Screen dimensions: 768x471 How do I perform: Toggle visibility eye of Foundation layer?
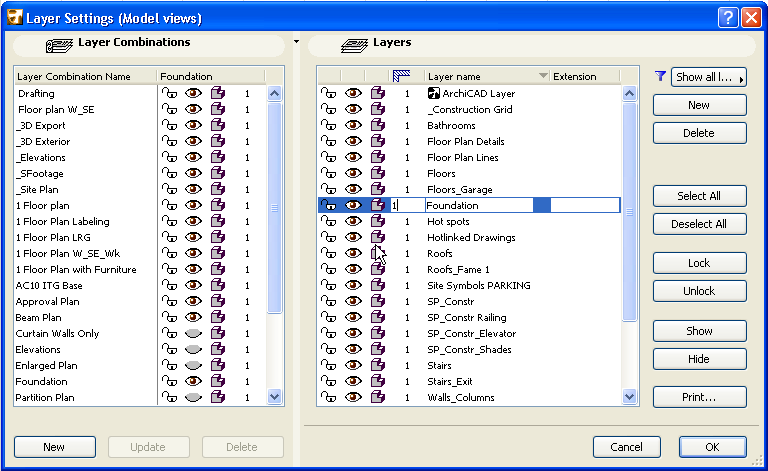tap(353, 205)
